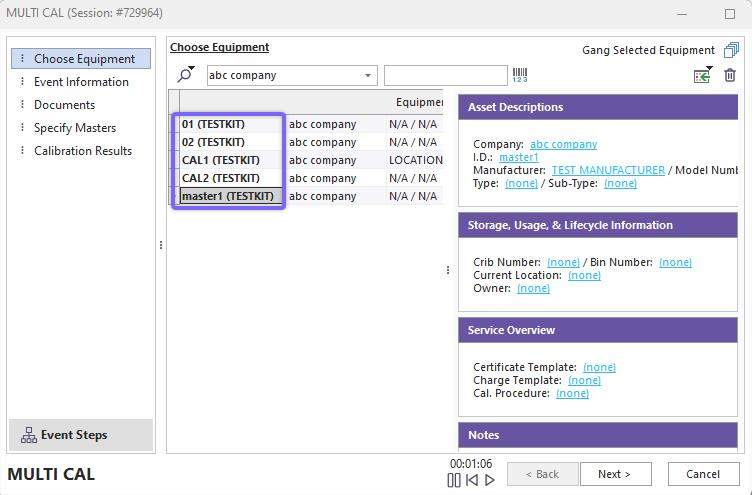Reset the timer to start
Image resolution: width=752 pixels, height=495 pixels.
[472, 480]
